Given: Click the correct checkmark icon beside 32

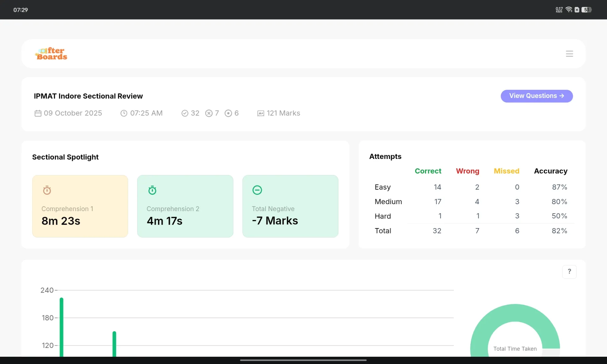Looking at the screenshot, I should pyautogui.click(x=185, y=113).
